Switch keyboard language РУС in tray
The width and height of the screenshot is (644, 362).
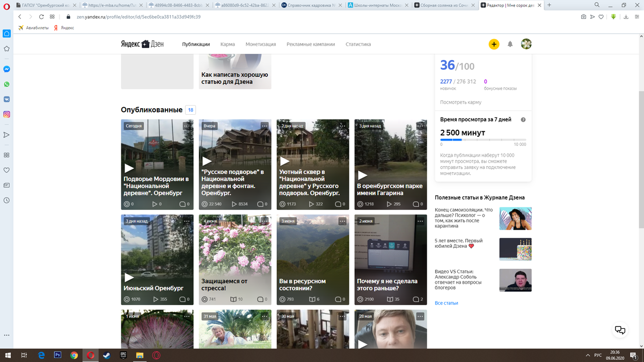pyautogui.click(x=599, y=355)
